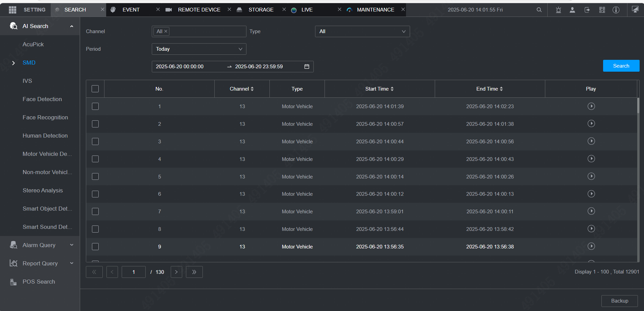Play recording number 7
The image size is (644, 311).
pyautogui.click(x=591, y=211)
